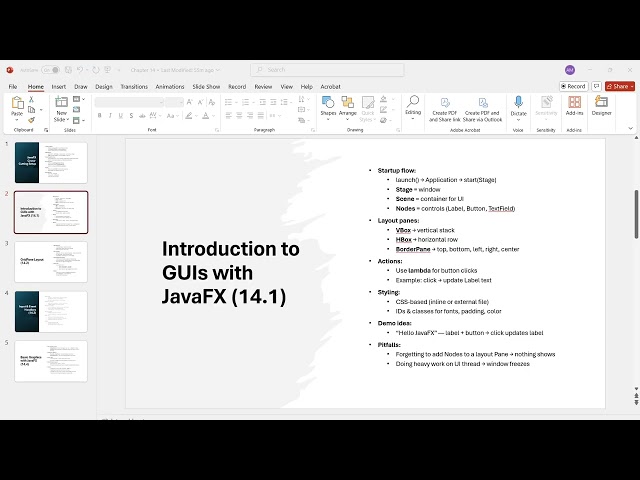Image resolution: width=640 pixels, height=480 pixels.
Task: Toggle Center alignment
Action: tap(239, 116)
